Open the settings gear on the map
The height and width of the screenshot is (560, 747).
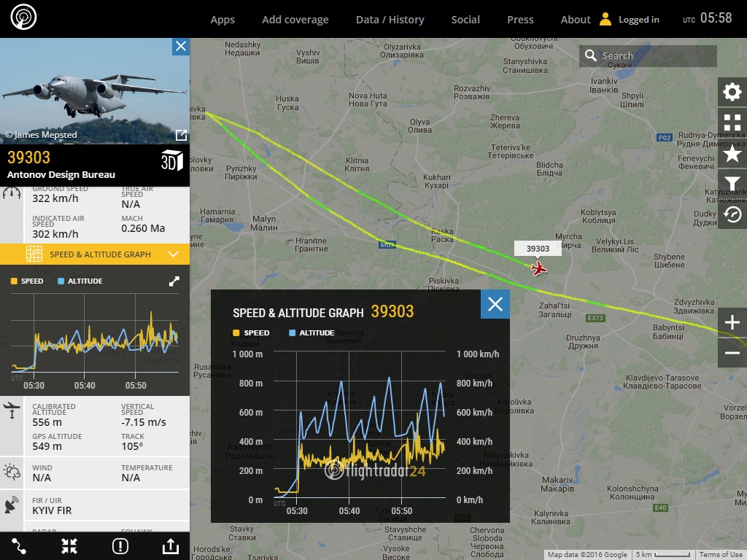tap(732, 92)
